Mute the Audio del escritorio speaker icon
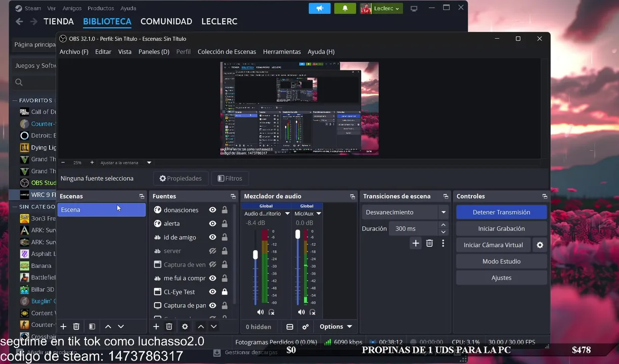 [260, 312]
